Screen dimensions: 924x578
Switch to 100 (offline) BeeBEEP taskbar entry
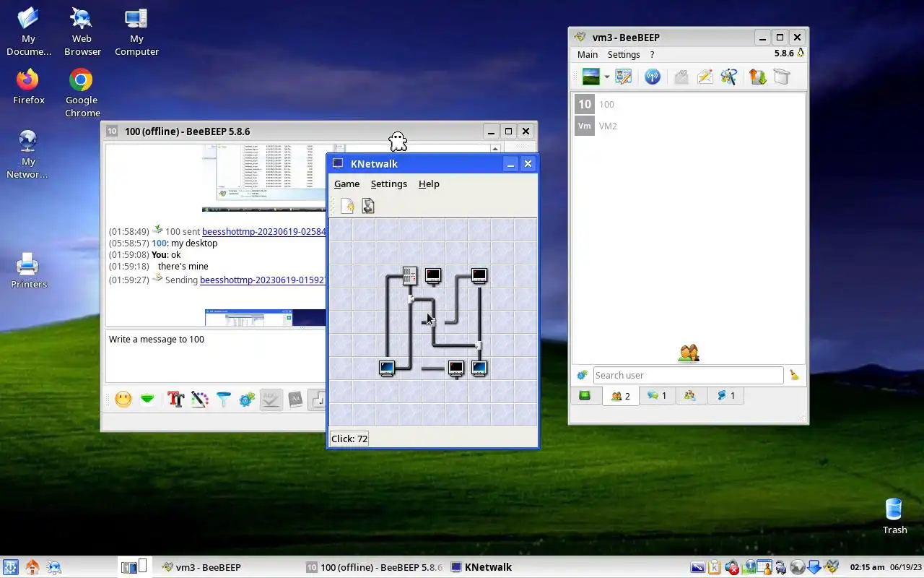(374, 567)
